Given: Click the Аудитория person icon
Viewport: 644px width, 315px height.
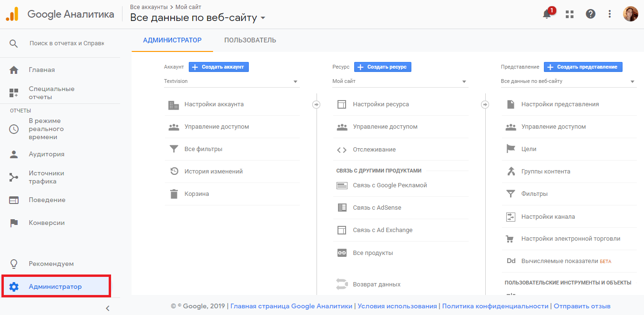Looking at the screenshot, I should point(14,154).
